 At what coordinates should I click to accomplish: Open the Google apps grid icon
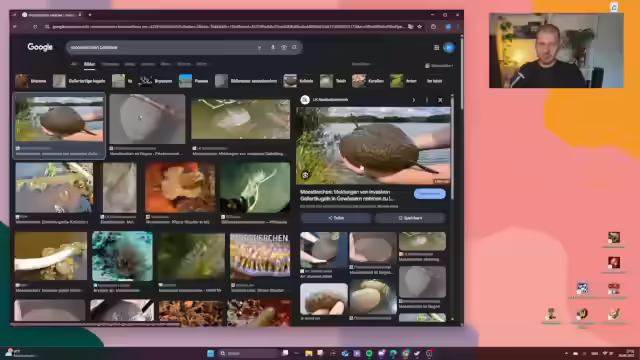(436, 47)
